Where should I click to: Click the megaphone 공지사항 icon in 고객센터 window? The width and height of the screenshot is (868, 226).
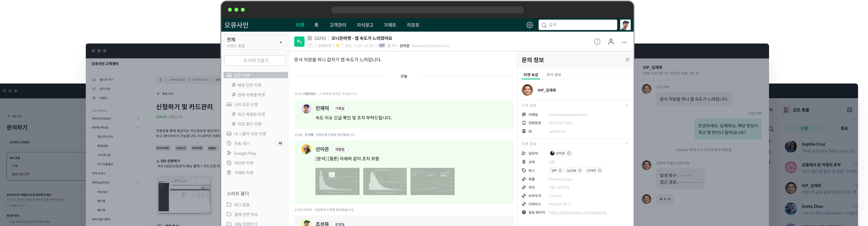click(x=94, y=89)
